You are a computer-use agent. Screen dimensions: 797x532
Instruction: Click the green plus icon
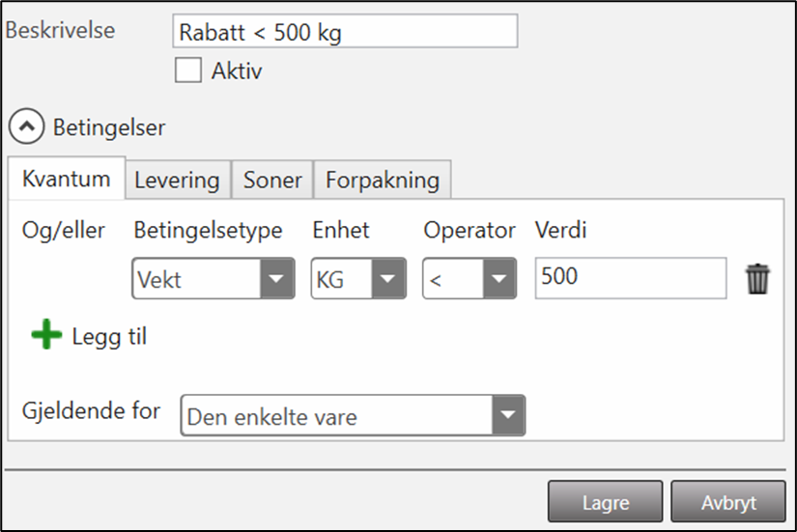[45, 336]
